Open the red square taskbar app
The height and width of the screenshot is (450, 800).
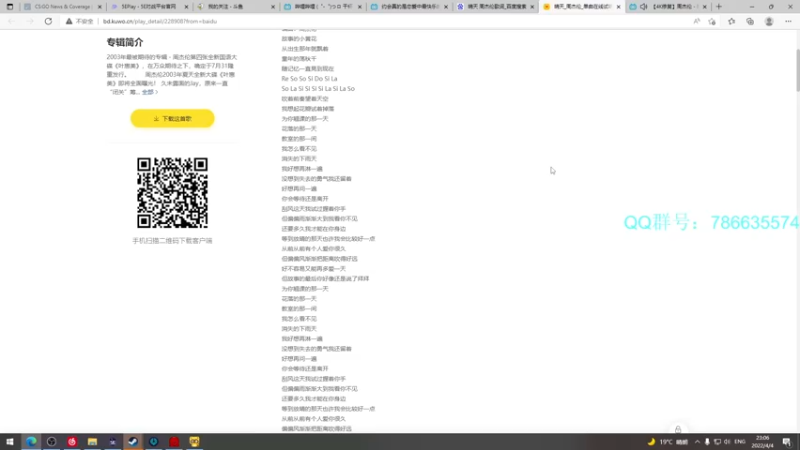click(x=174, y=442)
